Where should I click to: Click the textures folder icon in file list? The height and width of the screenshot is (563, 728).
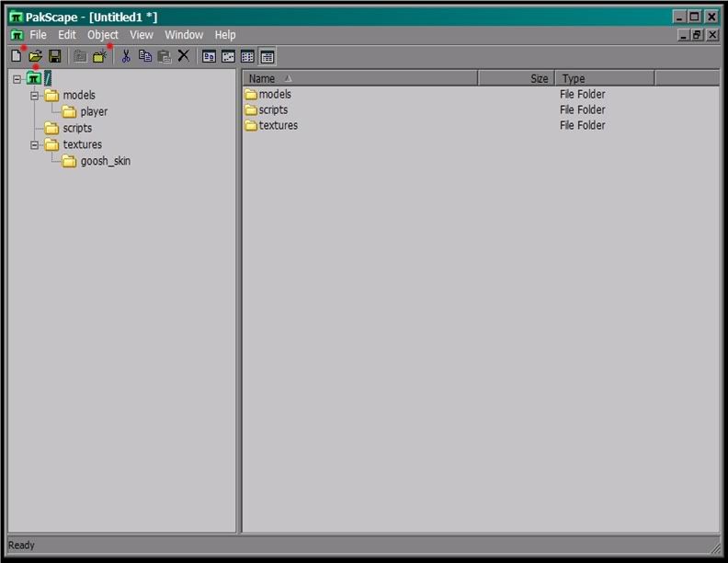[x=251, y=125]
